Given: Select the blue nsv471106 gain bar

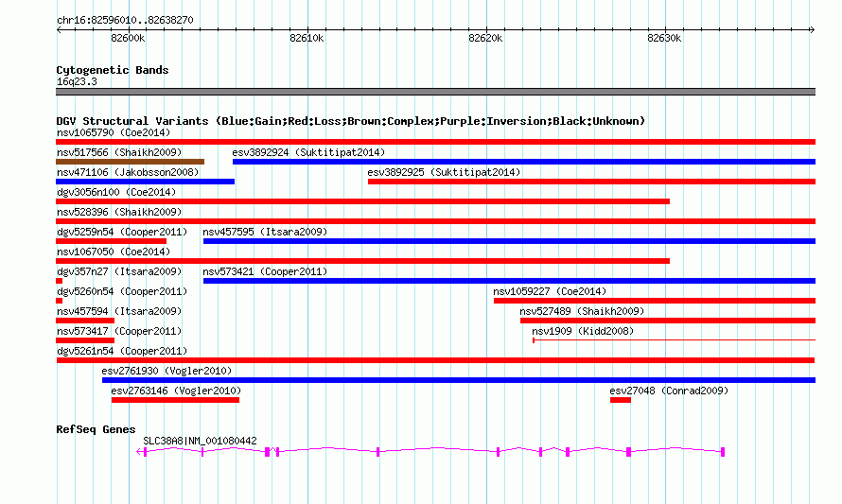Looking at the screenshot, I should [145, 182].
